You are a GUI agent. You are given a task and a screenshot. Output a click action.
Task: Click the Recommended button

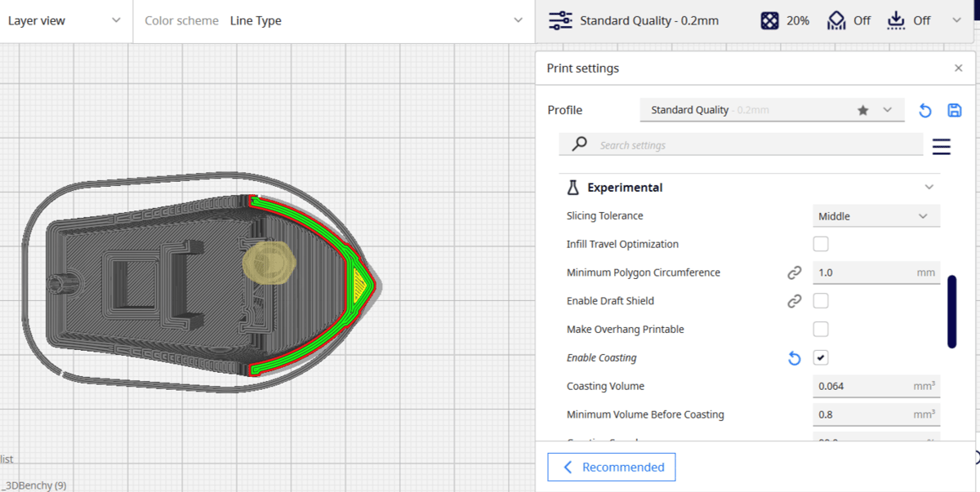pyautogui.click(x=612, y=468)
